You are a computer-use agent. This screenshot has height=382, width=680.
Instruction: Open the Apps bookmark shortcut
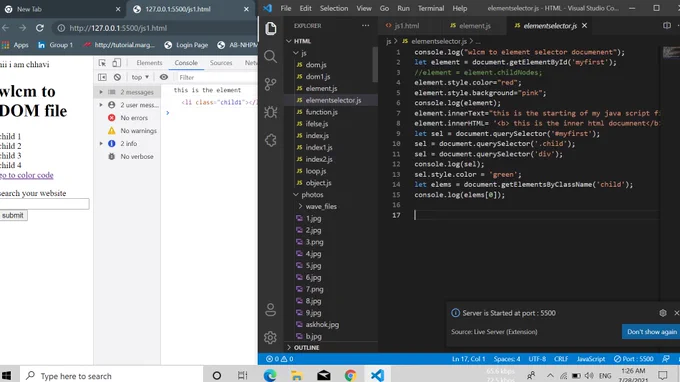[15, 45]
